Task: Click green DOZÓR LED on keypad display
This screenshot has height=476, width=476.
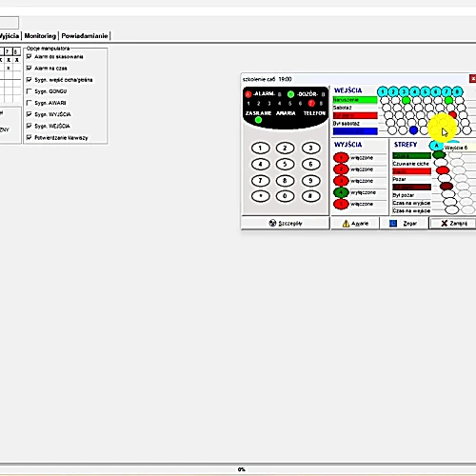Action: click(x=290, y=94)
